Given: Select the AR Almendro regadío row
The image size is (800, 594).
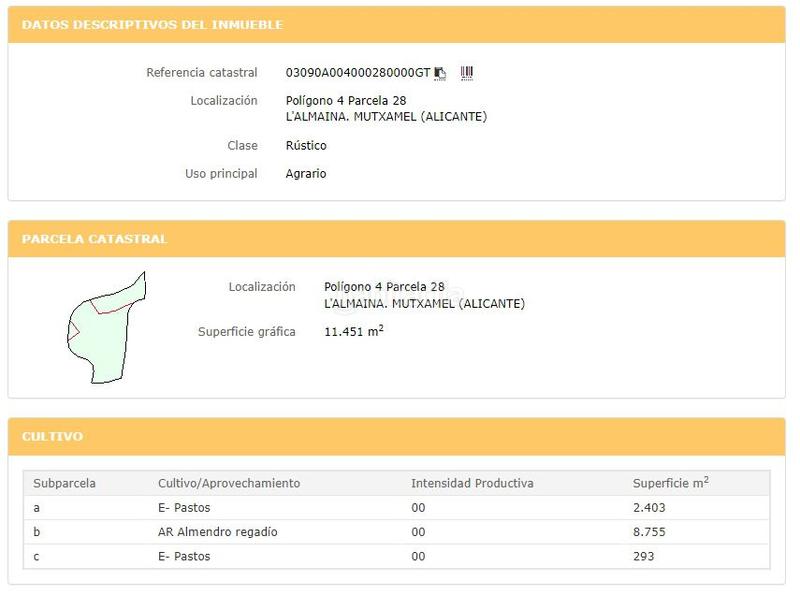Looking at the screenshot, I should pyautogui.click(x=217, y=532).
